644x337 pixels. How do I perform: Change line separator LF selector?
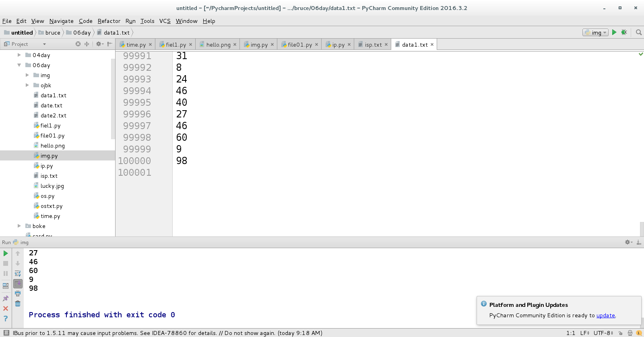pyautogui.click(x=585, y=333)
